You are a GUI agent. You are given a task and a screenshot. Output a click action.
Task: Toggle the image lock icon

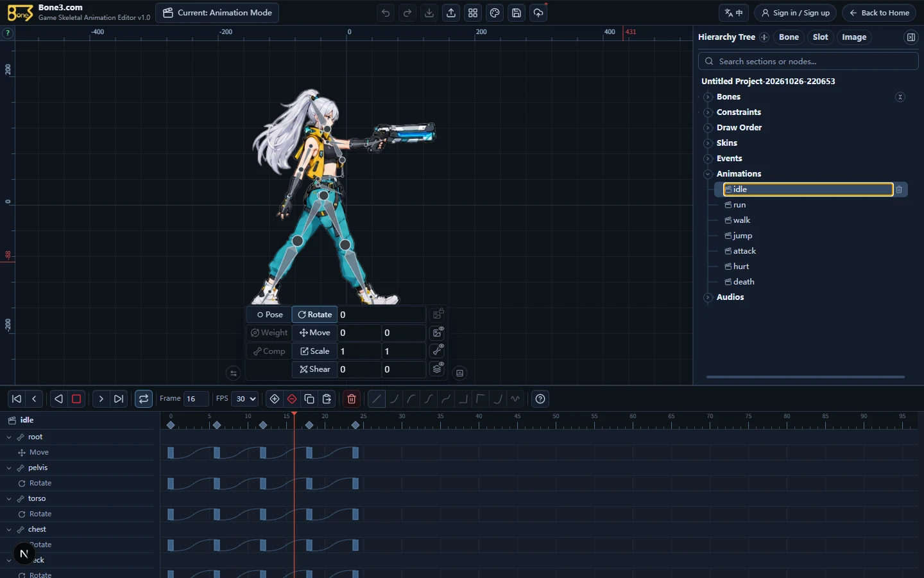(x=438, y=314)
